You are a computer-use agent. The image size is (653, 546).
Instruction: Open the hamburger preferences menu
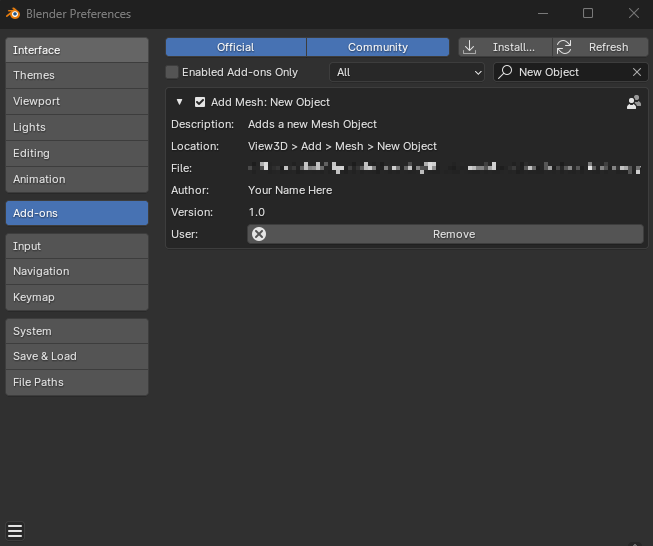tap(15, 531)
